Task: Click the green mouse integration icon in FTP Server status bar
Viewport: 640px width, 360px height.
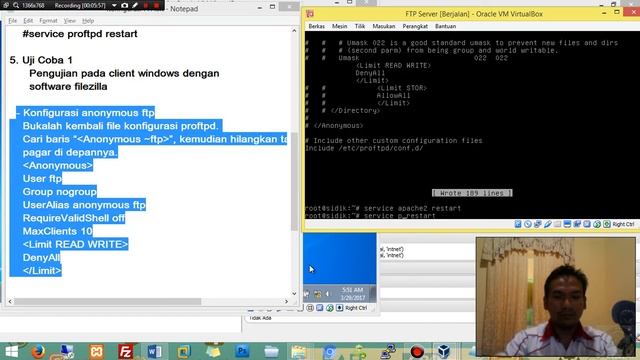Action: pos(597,224)
